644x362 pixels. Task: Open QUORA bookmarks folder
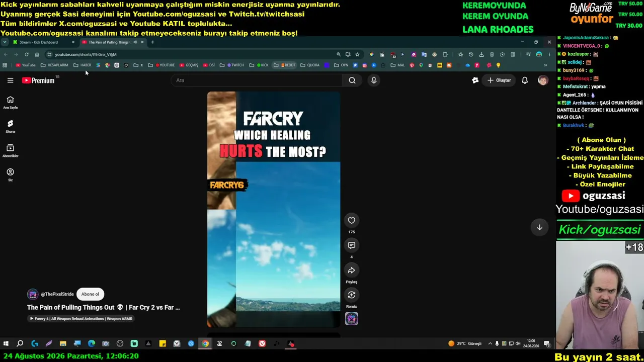click(x=310, y=65)
